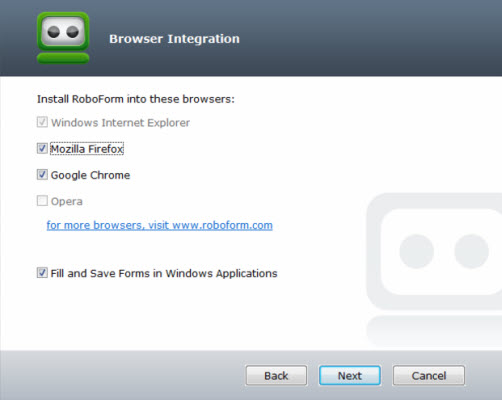Open the roboform.com more browsers link
This screenshot has height=400, width=502.
pyautogui.click(x=159, y=225)
